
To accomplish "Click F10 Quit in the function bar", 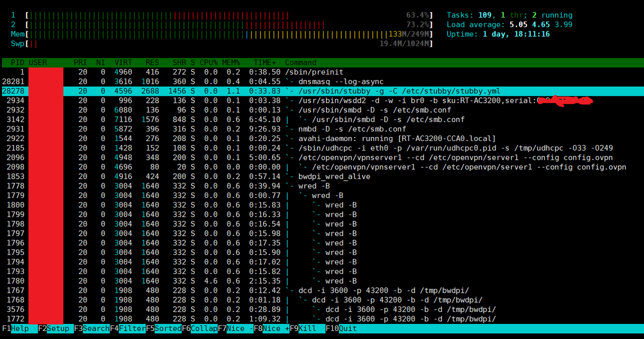I will coord(341,328).
